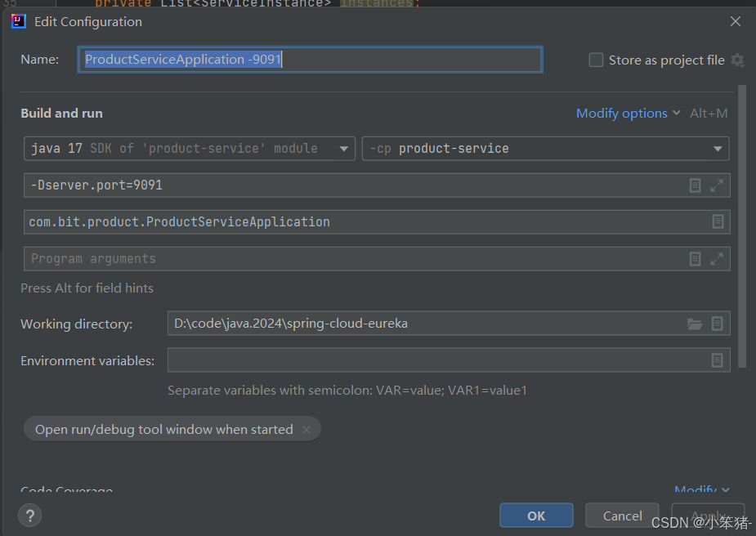
Task: Click the macros icon in Working directory field
Action: point(717,324)
